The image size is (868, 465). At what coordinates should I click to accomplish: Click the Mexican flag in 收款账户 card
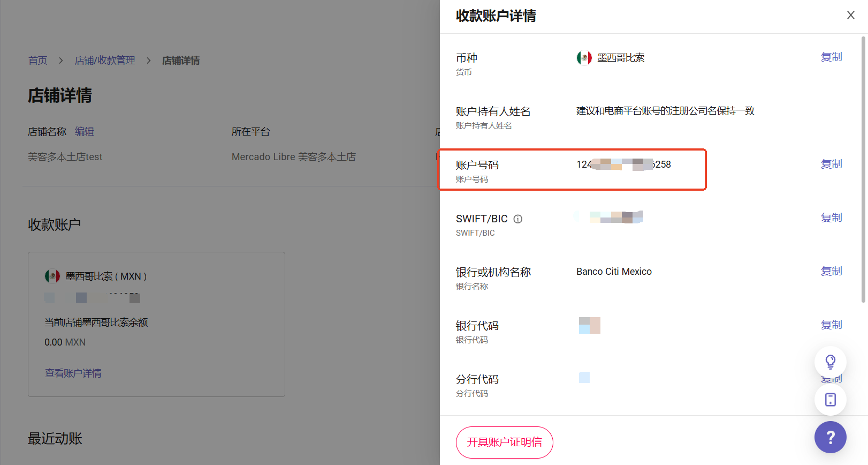(x=52, y=276)
